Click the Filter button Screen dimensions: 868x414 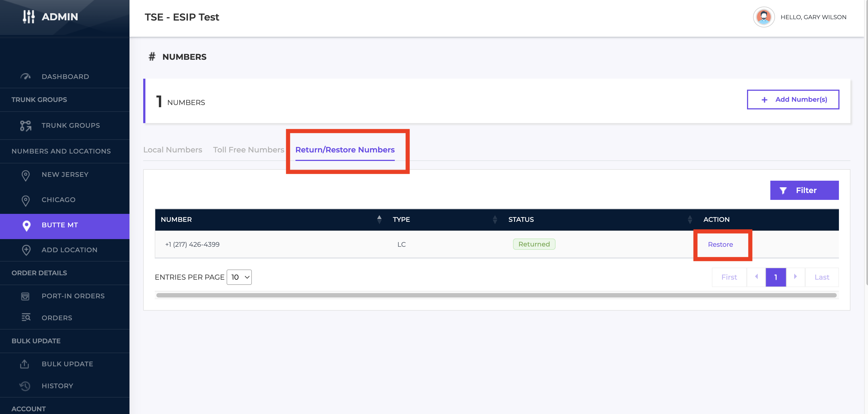coord(804,190)
